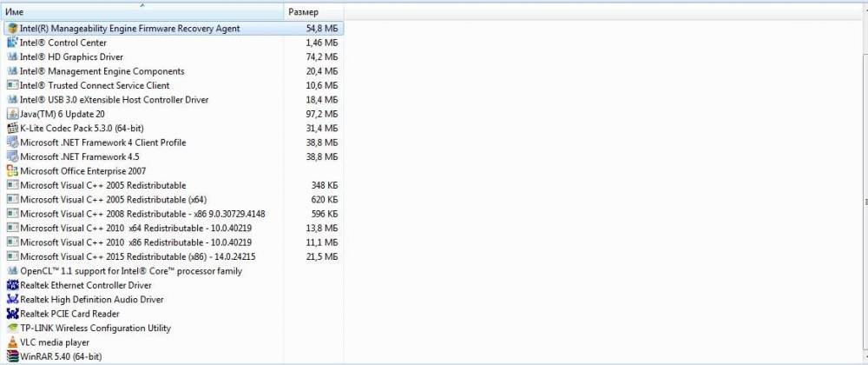This screenshot has width=868, height=365.
Task: Select the Realtek Ethernet Controller Driver name
Action: click(86, 285)
